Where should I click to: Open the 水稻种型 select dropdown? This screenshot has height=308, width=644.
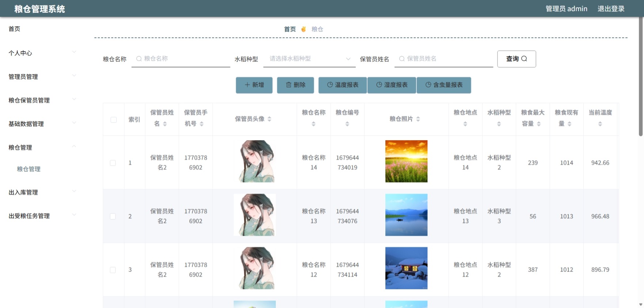309,59
